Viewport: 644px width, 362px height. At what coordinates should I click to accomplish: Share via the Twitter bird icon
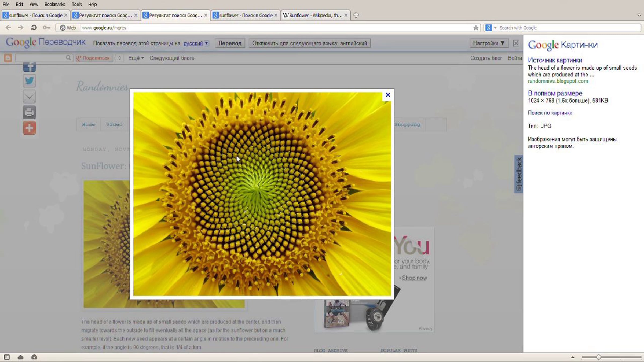pyautogui.click(x=29, y=81)
